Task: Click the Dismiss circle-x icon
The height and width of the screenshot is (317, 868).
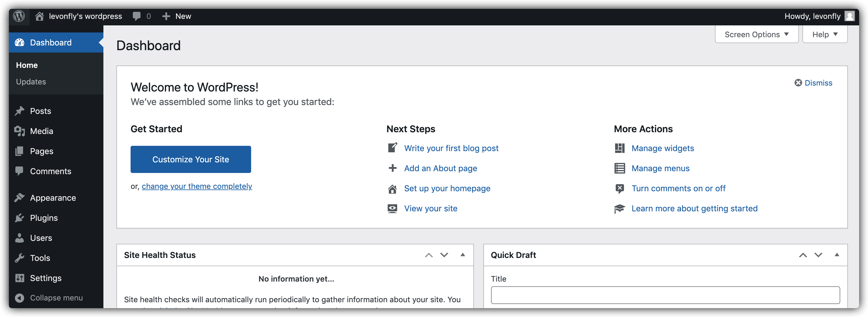Action: pyautogui.click(x=798, y=83)
